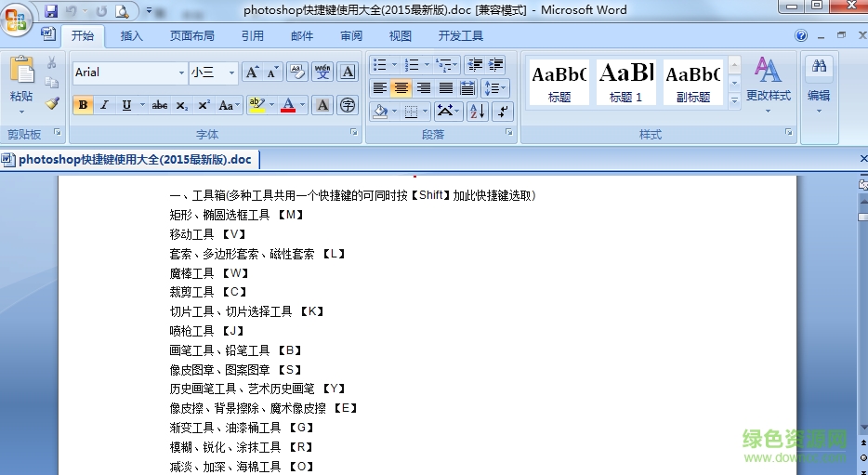Open font color dropdown arrow
The height and width of the screenshot is (475, 868).
[x=302, y=105]
